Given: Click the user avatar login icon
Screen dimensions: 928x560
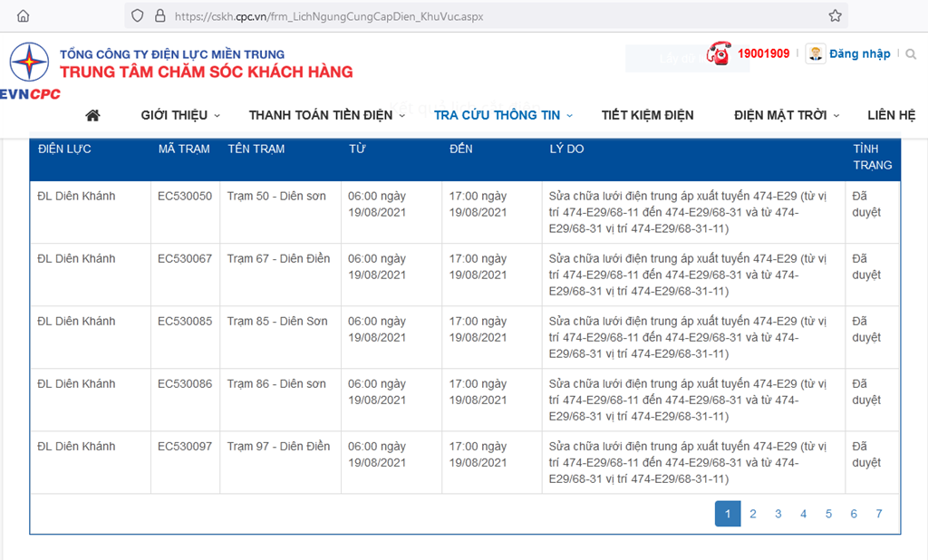Looking at the screenshot, I should pyautogui.click(x=816, y=53).
